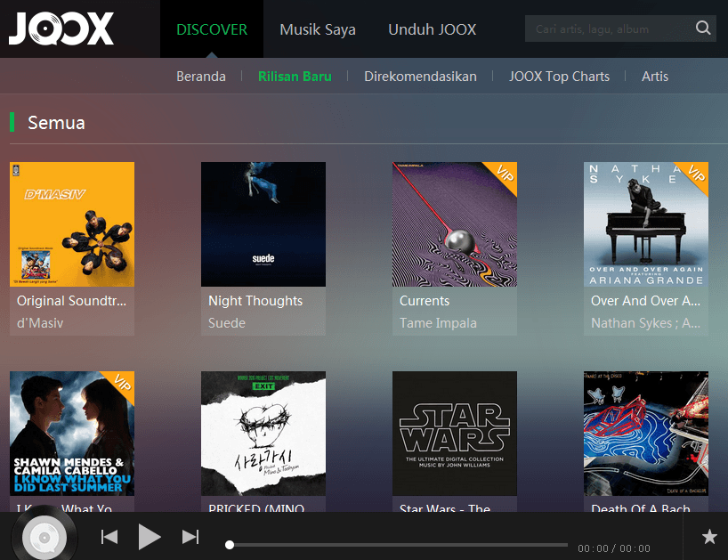Open the Star Wars album cover

455,434
